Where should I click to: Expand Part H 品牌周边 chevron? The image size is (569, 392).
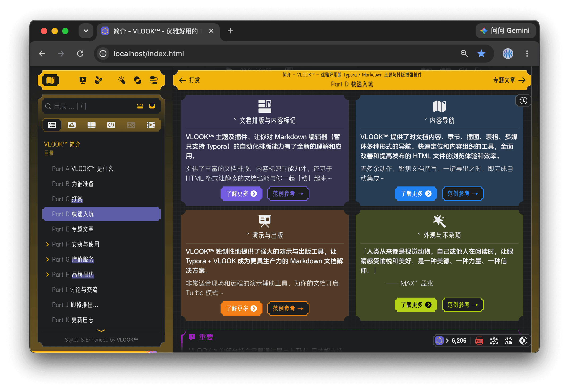coord(47,275)
